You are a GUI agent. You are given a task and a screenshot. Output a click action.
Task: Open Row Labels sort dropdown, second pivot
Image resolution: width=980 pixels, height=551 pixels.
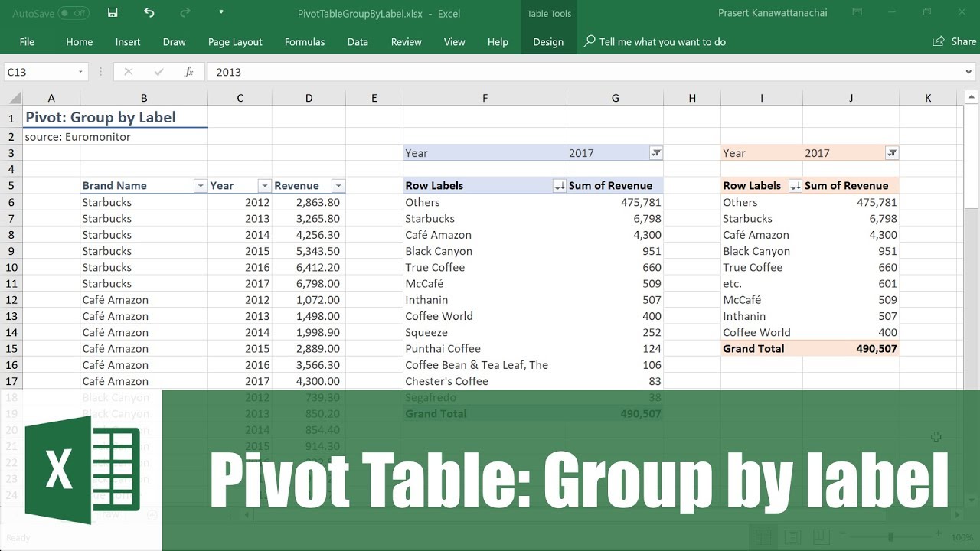pos(795,186)
